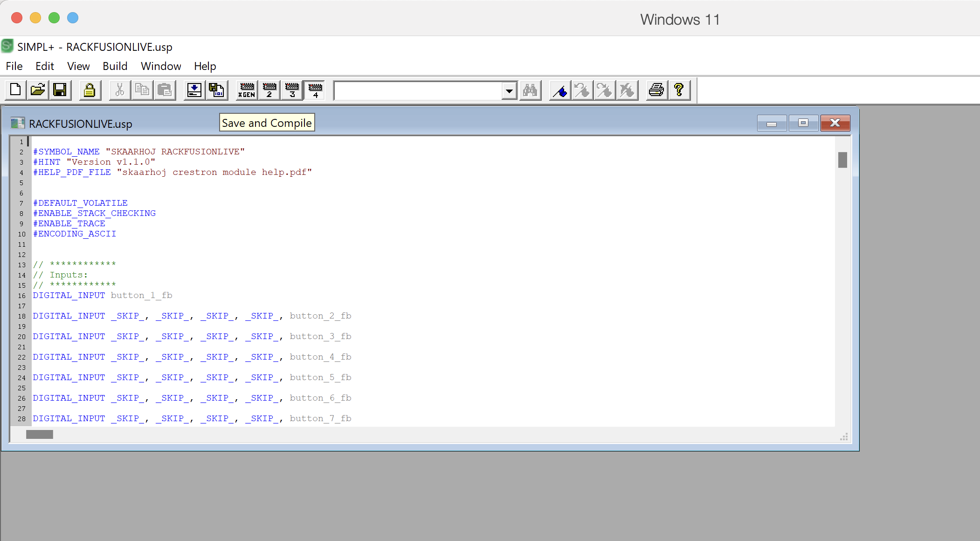Toggle the 4-series target icon
The height and width of the screenshot is (541, 980).
[315, 90]
